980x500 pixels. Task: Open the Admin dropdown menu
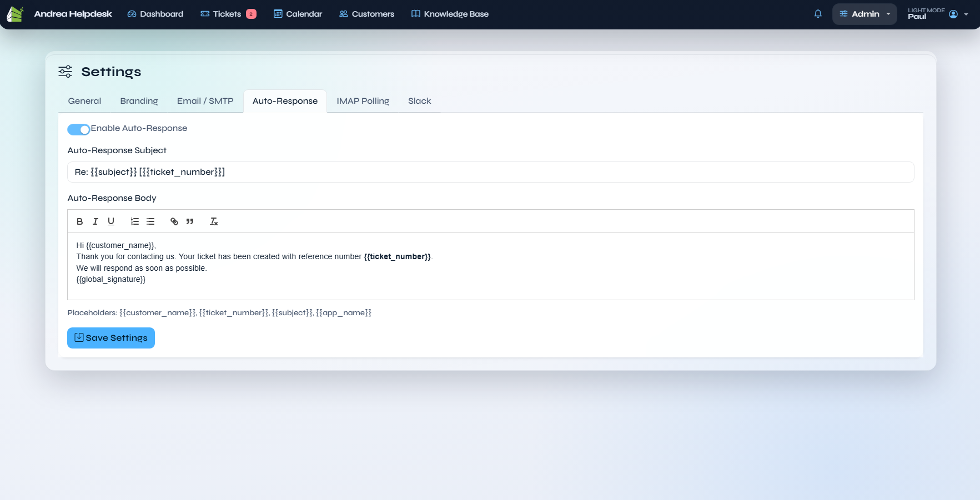[x=865, y=14]
